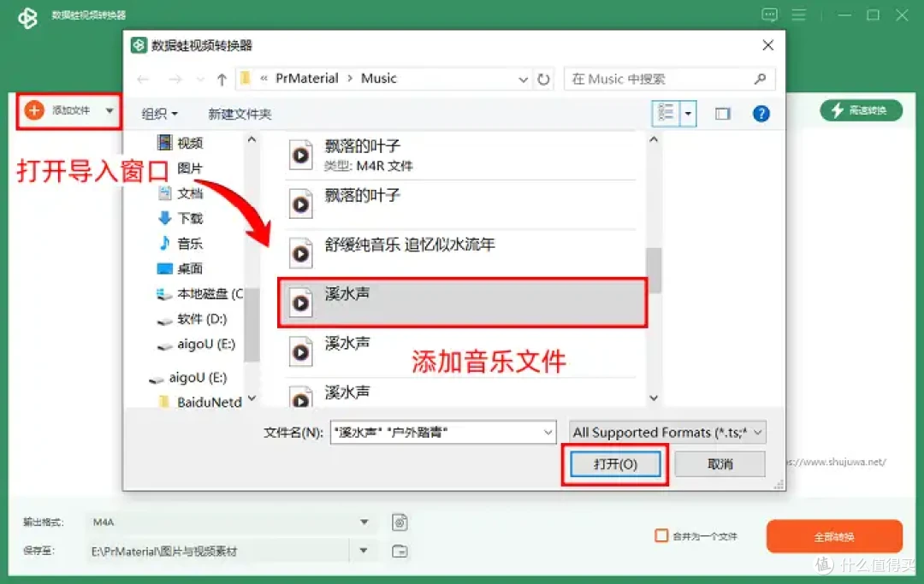Select 软件 (D:) drive in sidebar
The height and width of the screenshot is (584, 924).
coord(192,319)
